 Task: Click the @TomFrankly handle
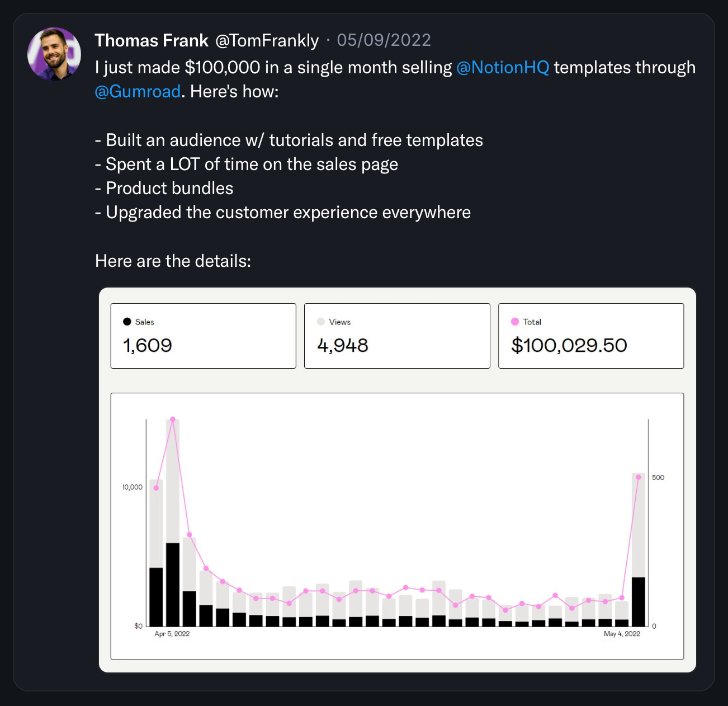click(267, 40)
